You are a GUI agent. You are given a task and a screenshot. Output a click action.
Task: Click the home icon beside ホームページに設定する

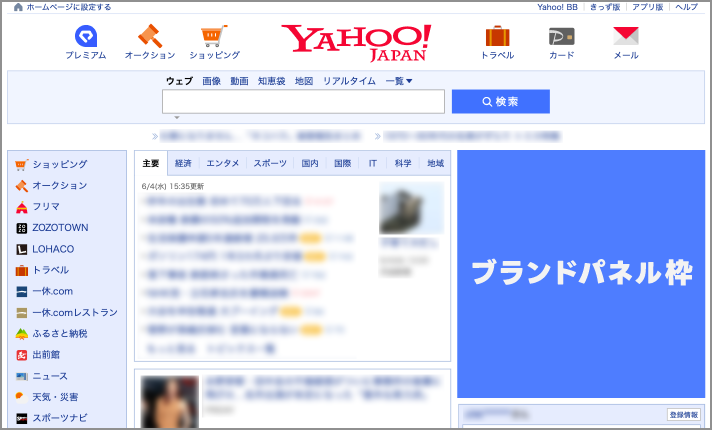(x=18, y=7)
